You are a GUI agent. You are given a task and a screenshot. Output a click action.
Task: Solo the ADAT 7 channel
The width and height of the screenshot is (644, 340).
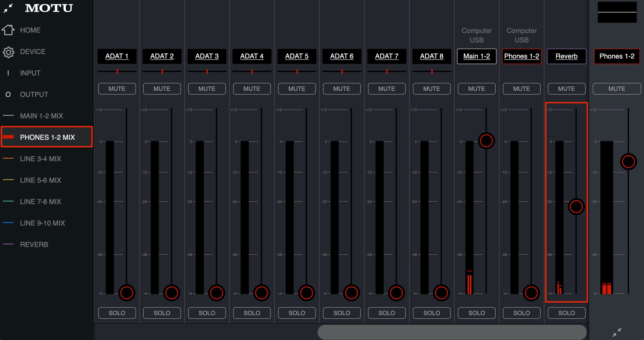coord(387,313)
